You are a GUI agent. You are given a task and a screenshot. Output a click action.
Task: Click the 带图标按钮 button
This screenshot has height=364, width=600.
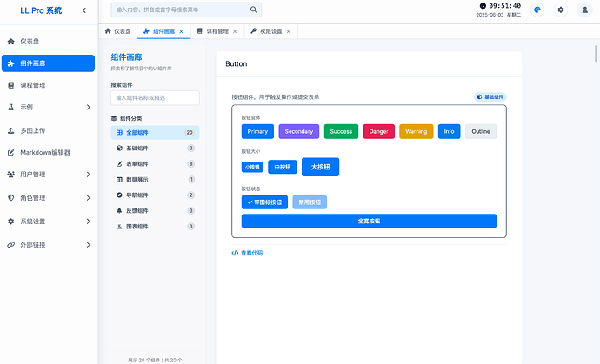point(264,202)
